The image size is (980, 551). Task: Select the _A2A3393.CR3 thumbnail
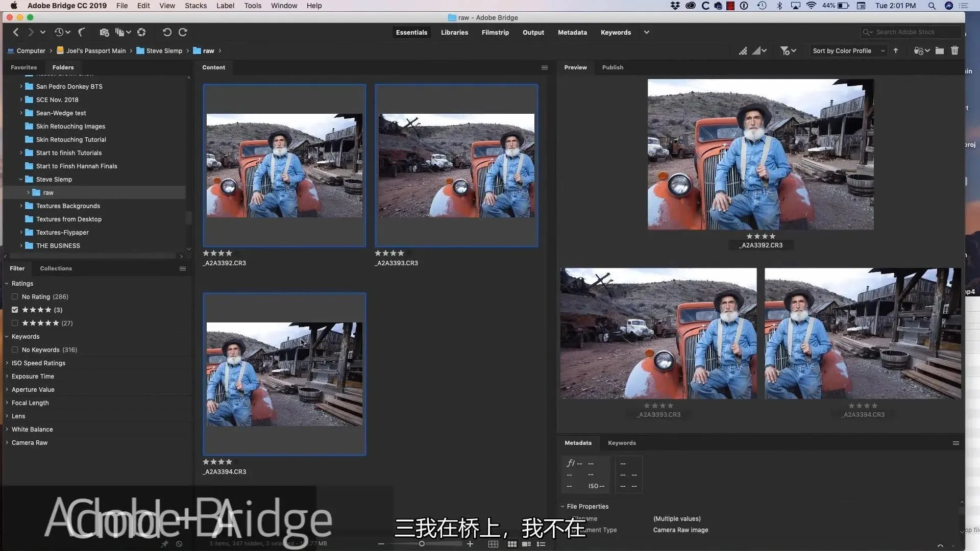(x=456, y=165)
